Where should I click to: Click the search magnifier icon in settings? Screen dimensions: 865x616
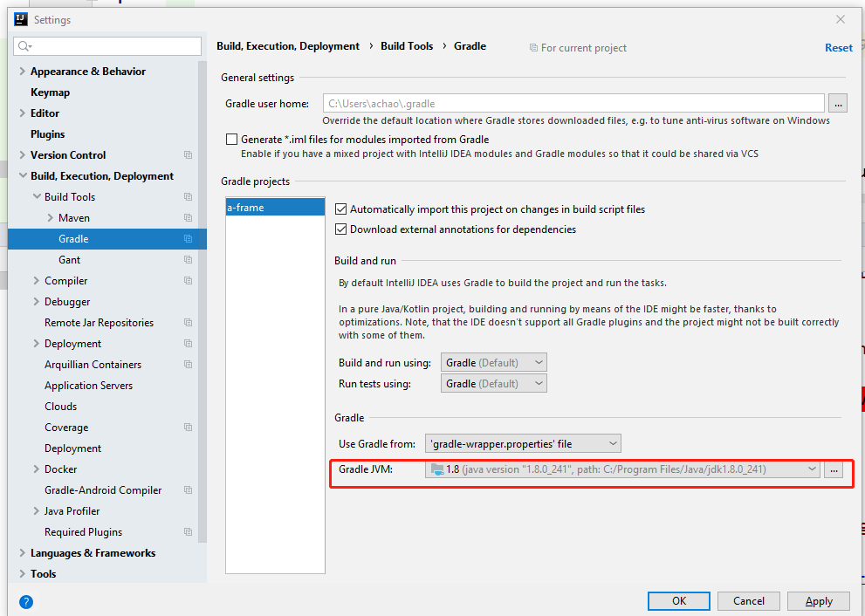pyautogui.click(x=24, y=46)
